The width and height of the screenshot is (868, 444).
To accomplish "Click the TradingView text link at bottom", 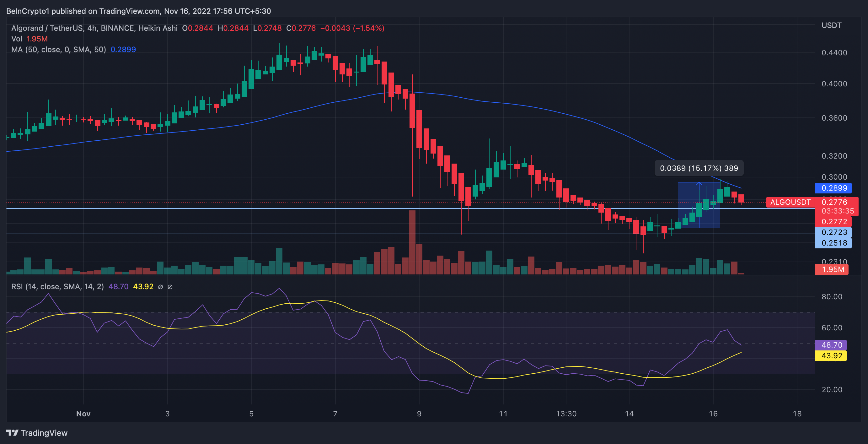I will coord(44,433).
